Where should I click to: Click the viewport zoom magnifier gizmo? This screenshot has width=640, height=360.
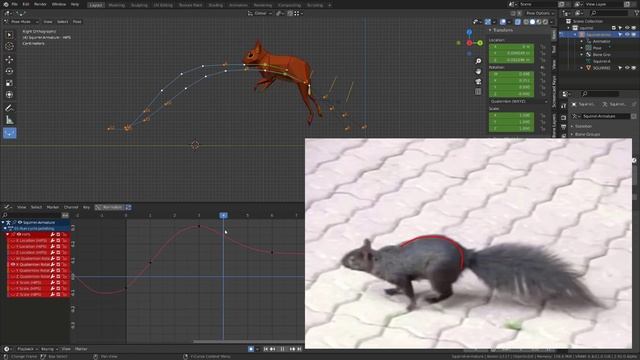[x=478, y=61]
